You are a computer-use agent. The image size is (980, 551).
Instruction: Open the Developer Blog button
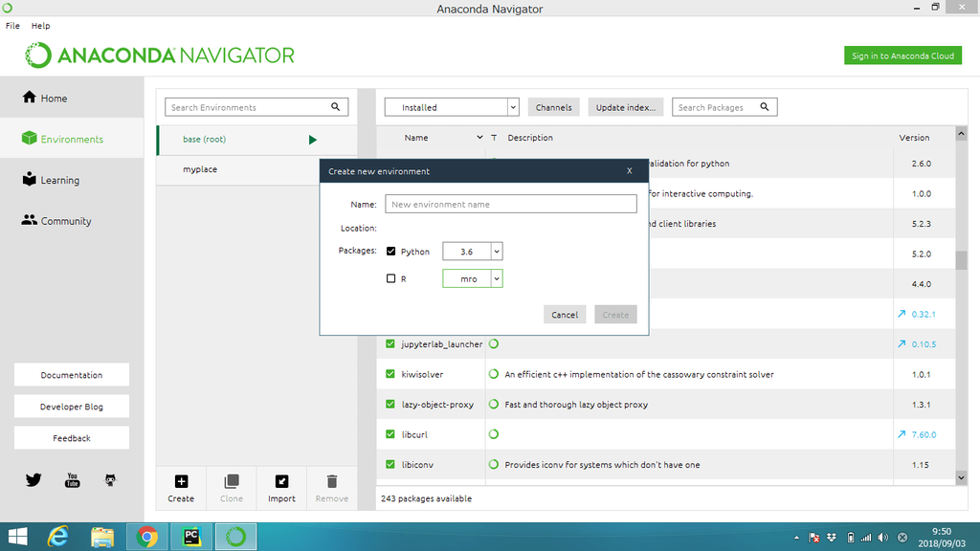coord(72,406)
